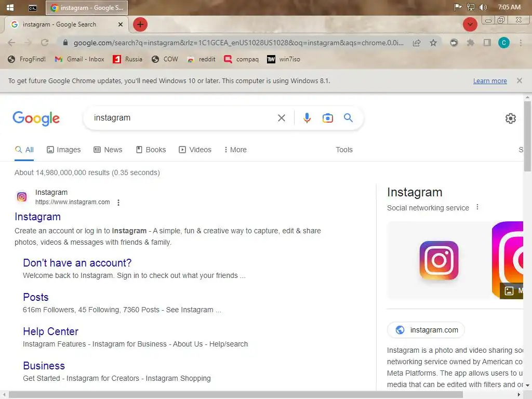Click the Chrome taskbar window button
Viewport: 532px width, 399px height.
tap(87, 8)
